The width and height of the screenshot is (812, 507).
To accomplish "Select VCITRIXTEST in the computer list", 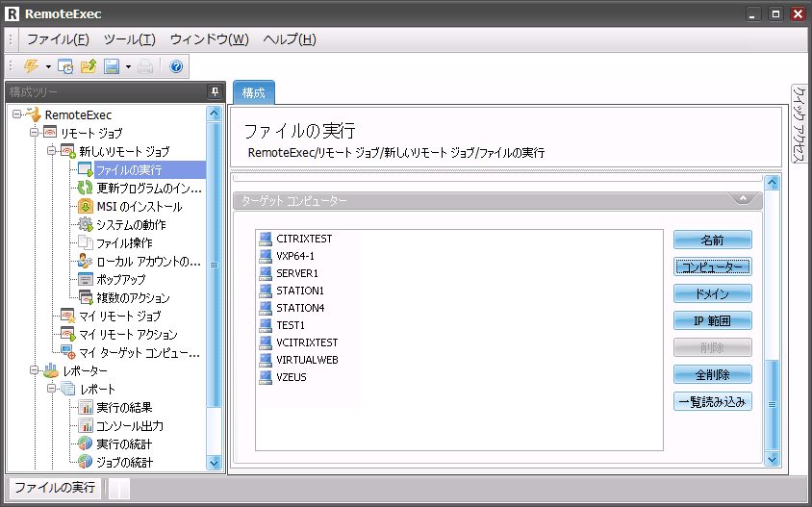I will pos(307,342).
